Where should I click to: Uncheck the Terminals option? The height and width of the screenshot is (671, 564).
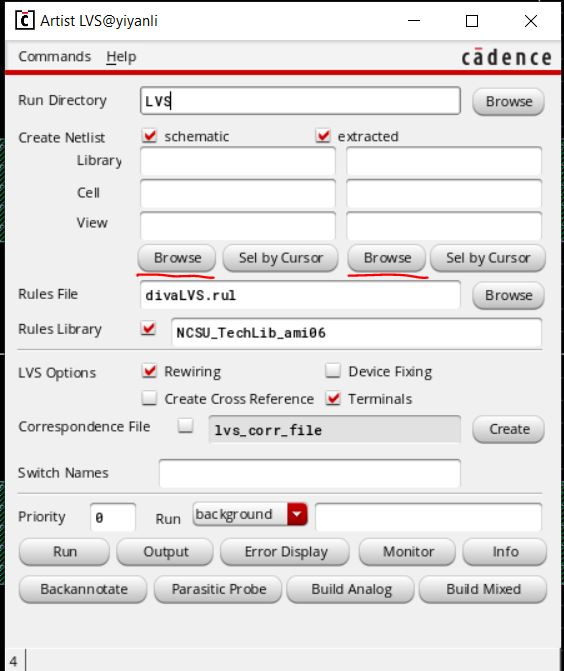(333, 398)
